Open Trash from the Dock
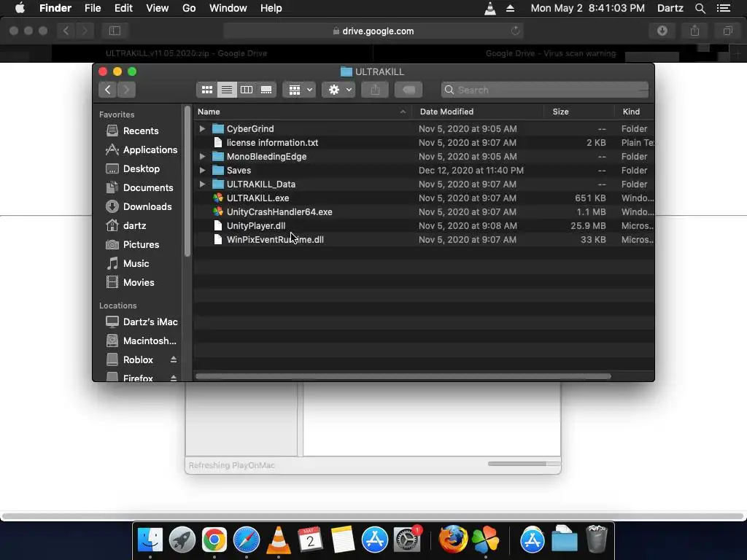Image resolution: width=747 pixels, height=560 pixels. 596,540
